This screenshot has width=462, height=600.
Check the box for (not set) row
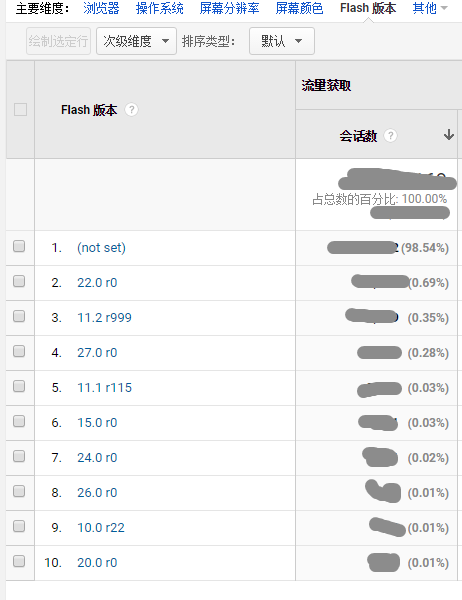[19, 246]
